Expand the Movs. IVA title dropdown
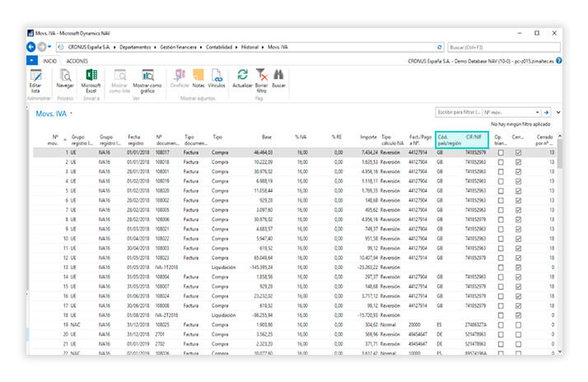 pyautogui.click(x=72, y=113)
